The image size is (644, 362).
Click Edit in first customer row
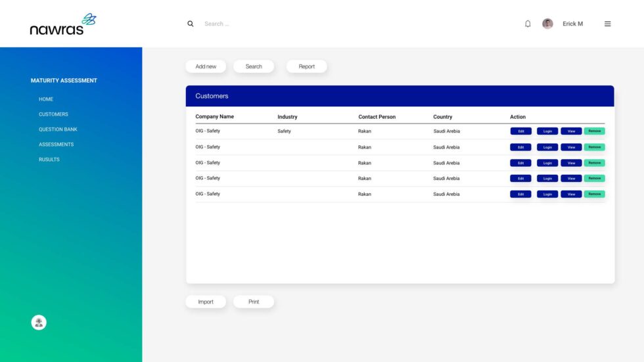[520, 131]
